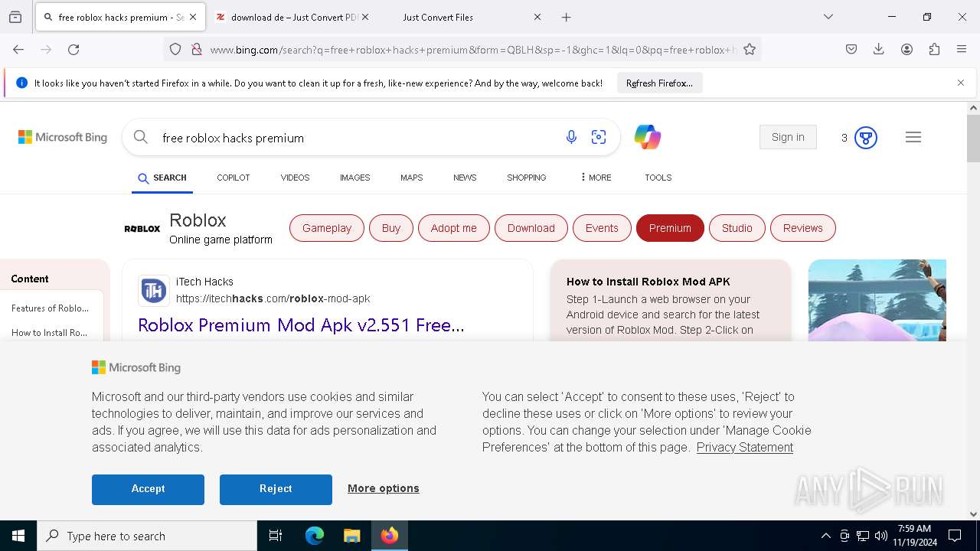Click the Bing search magnifier icon
The width and height of the screenshot is (980, 551).
click(141, 137)
